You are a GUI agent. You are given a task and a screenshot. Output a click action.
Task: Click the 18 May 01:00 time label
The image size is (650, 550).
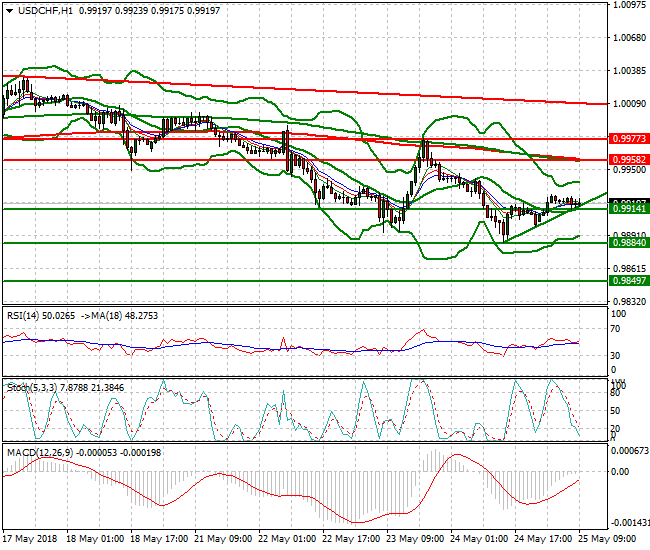point(95,539)
